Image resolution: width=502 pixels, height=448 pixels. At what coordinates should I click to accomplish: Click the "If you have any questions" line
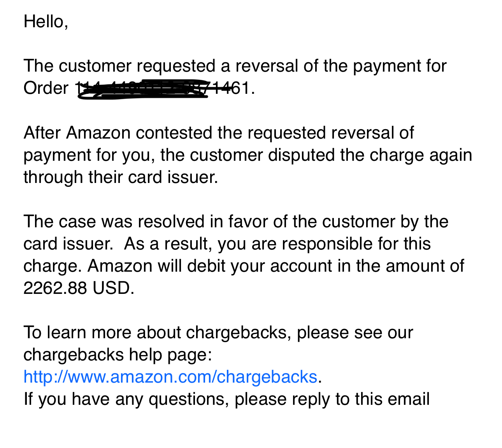[226, 399]
